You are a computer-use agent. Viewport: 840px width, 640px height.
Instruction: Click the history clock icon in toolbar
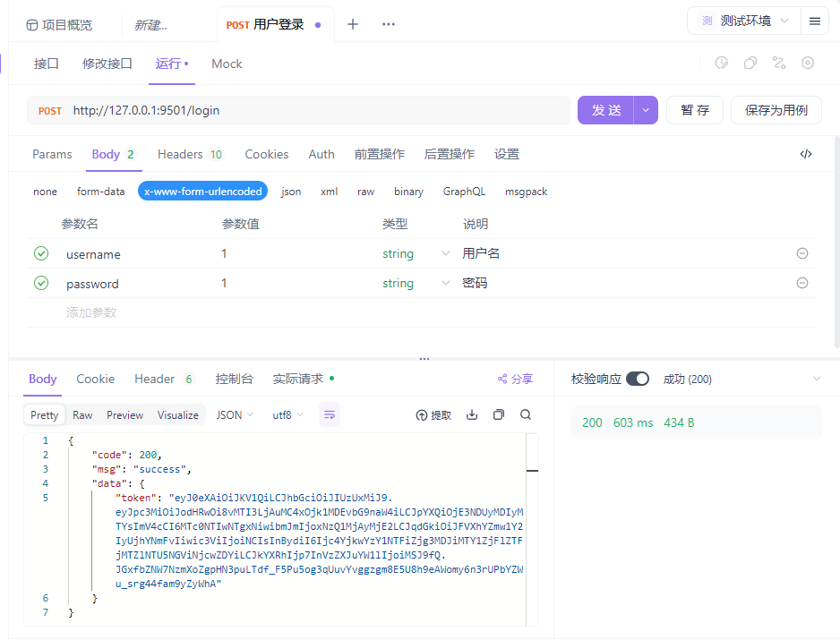(722, 64)
